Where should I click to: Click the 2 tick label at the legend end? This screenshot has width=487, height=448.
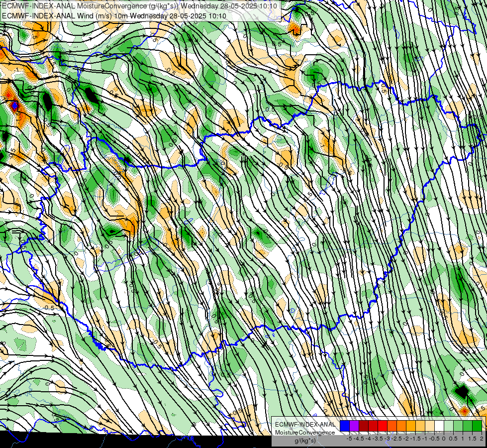tap(482, 439)
